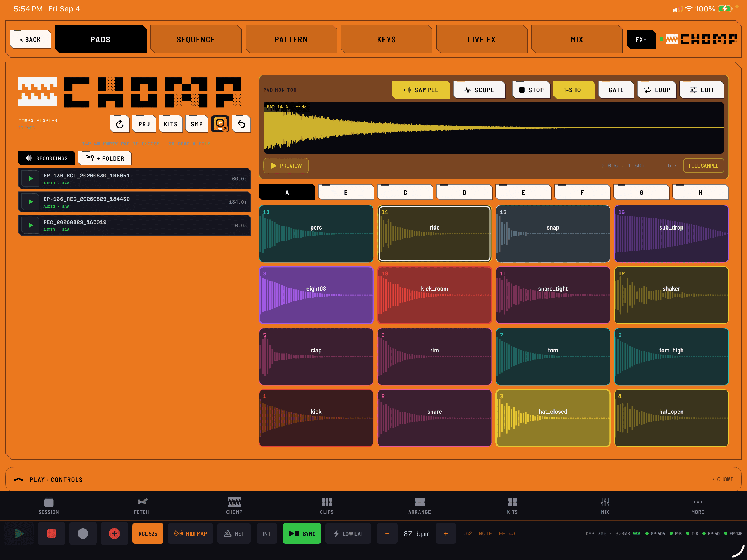Trigger pad 10 kick_room
Image resolution: width=747 pixels, height=560 pixels.
434,295
